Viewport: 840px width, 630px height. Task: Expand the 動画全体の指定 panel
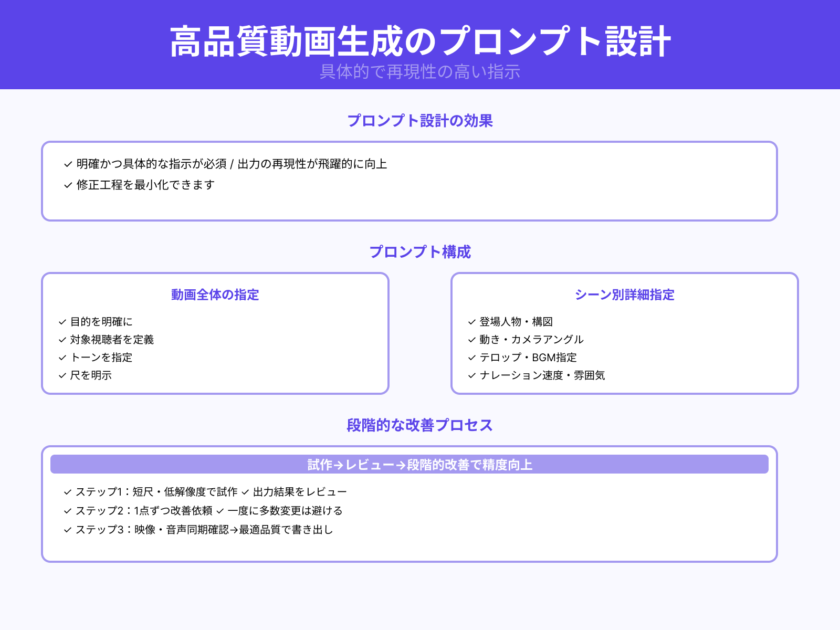(214, 295)
